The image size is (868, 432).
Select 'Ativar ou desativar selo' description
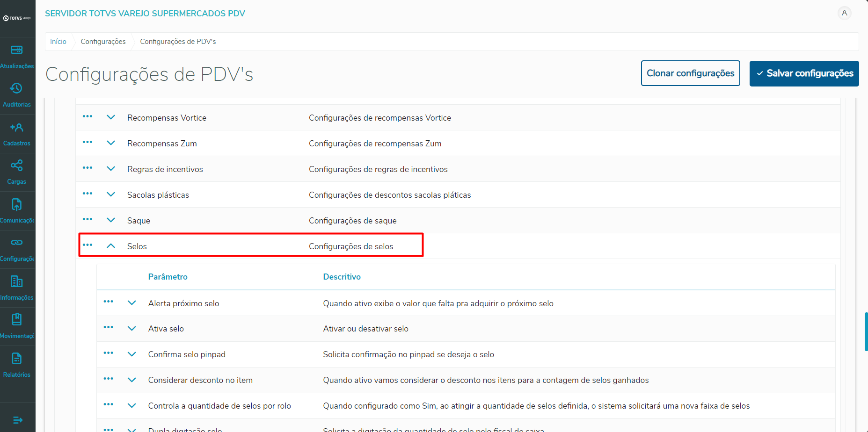tap(366, 329)
